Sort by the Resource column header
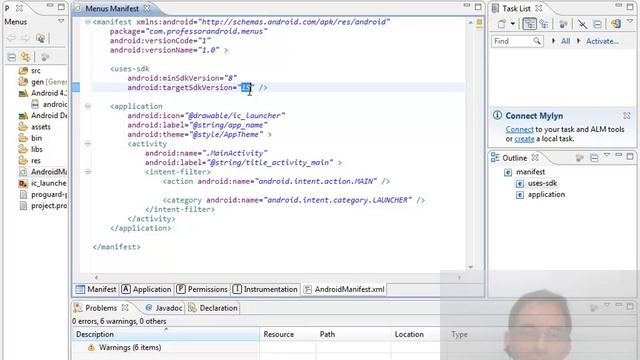 (x=288, y=334)
